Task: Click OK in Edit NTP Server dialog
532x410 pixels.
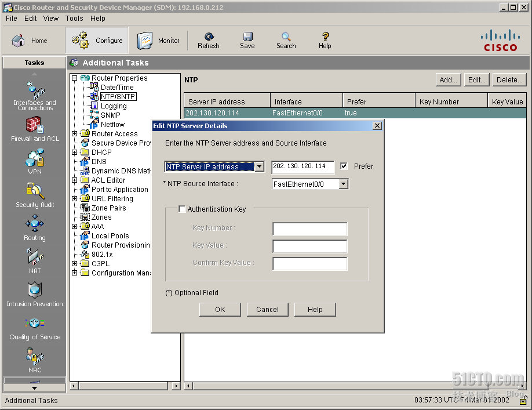Action: tap(220, 310)
